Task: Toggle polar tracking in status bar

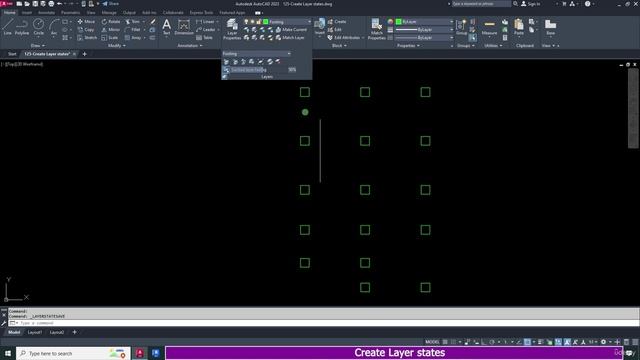Action: coord(492,342)
